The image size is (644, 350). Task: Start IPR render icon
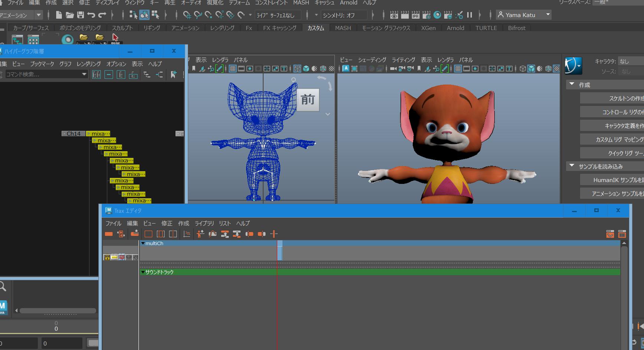tap(416, 15)
